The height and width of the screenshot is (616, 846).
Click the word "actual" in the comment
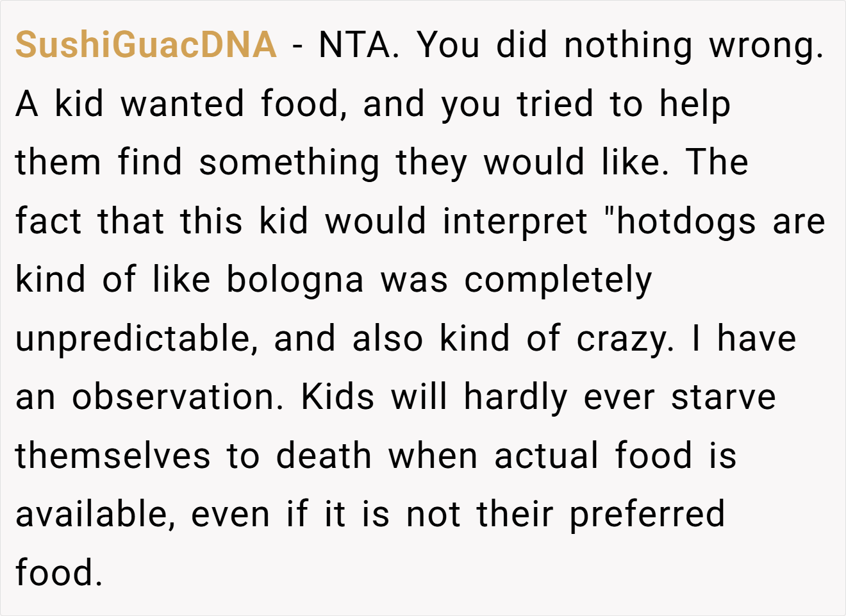pos(546,456)
